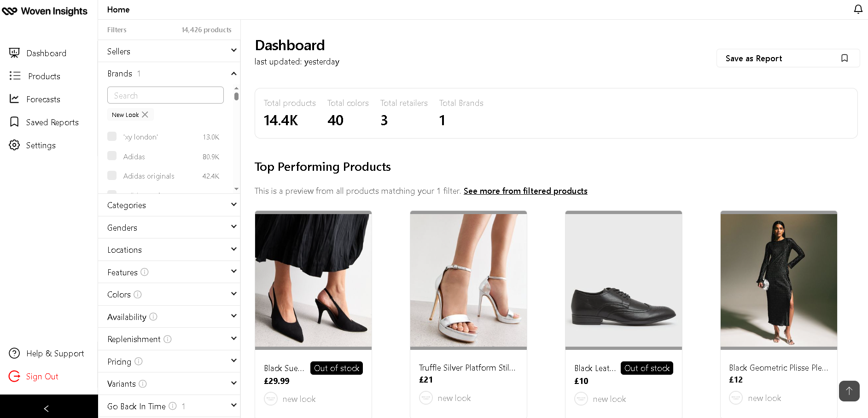Show info for Go Back In Time filter
This screenshot has width=868, height=418.
tap(173, 406)
